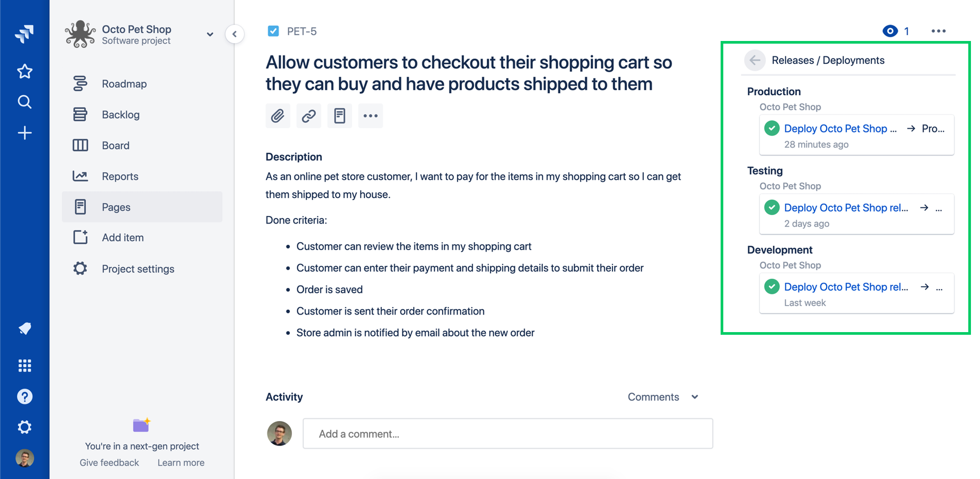This screenshot has height=479, width=980.
Task: Click the Add a comment field
Action: click(507, 434)
